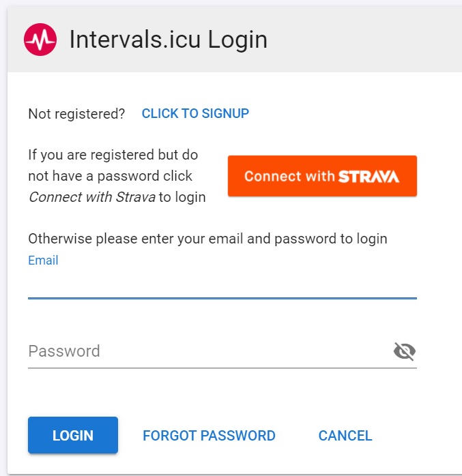462x476 pixels.
Task: Select the Password input field
Action: click(208, 352)
